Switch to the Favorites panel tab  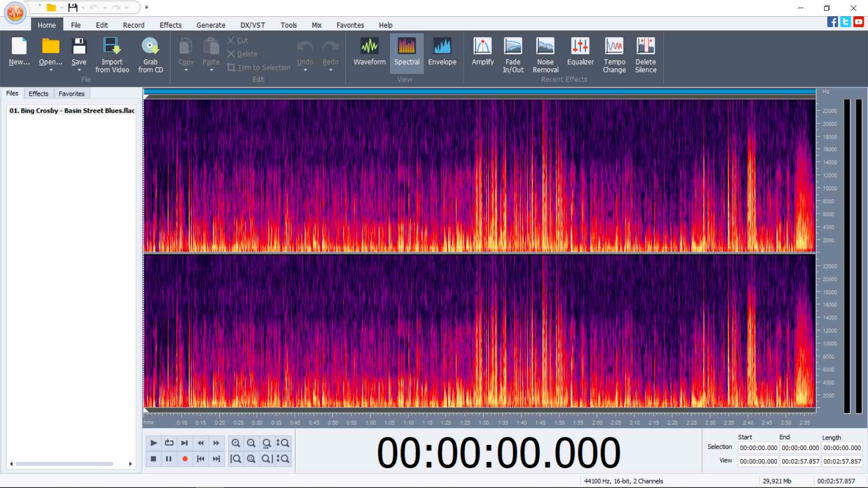pos(71,94)
